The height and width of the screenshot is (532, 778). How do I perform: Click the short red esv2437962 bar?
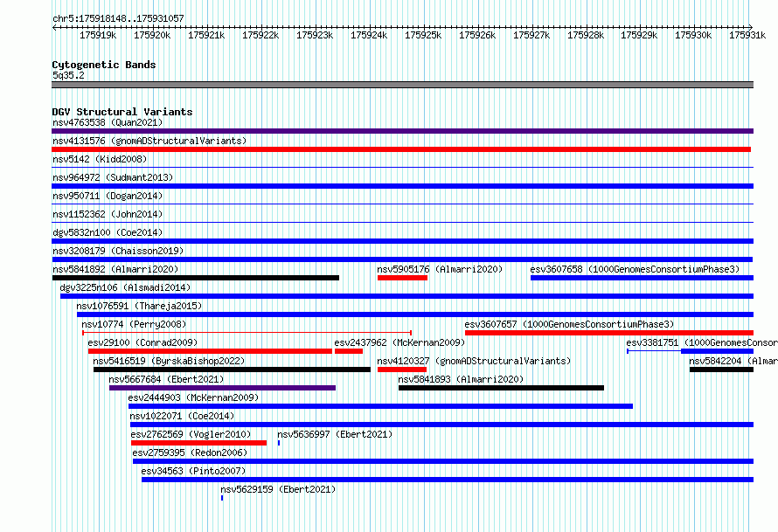349,351
